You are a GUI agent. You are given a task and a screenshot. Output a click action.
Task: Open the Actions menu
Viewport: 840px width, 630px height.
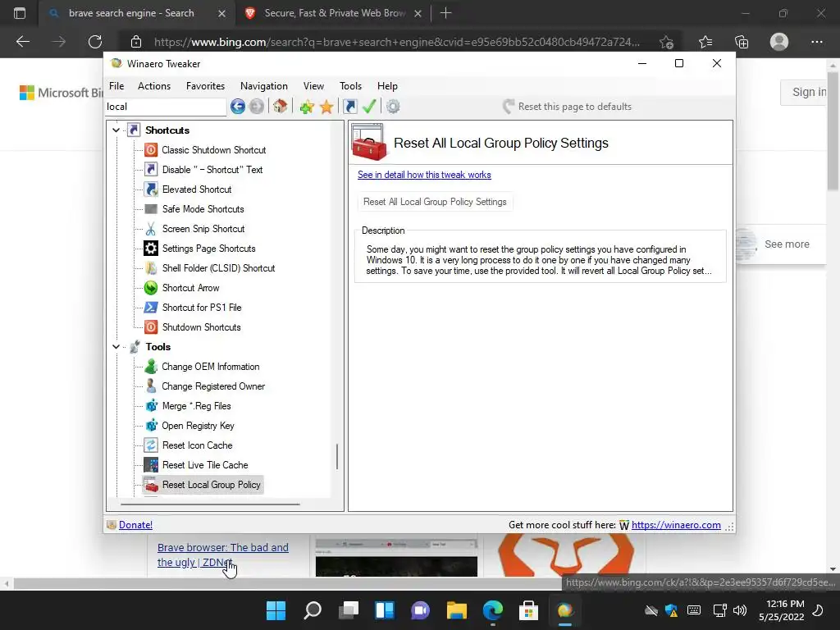point(154,86)
